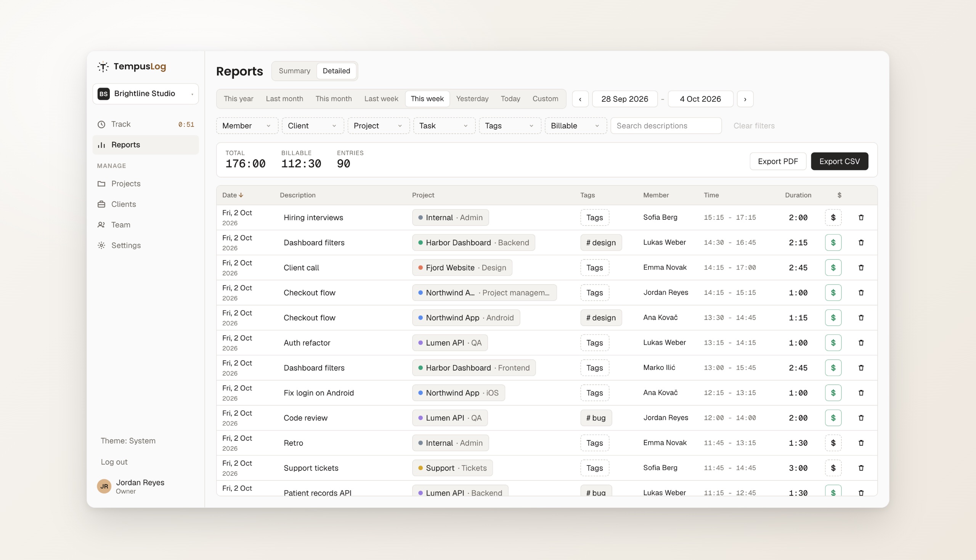
Task: Delete the Code review entry
Action: coord(861,418)
